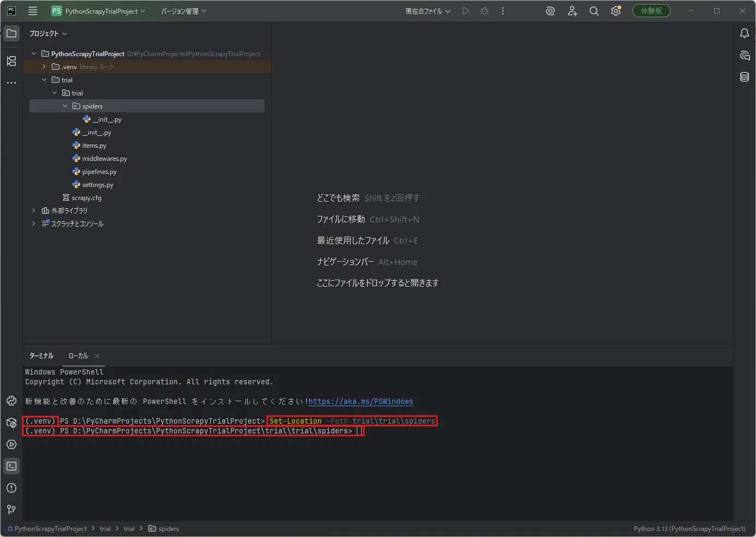Open the Version Control Git icon
Viewport: 756px width, 537px height.
click(x=11, y=510)
